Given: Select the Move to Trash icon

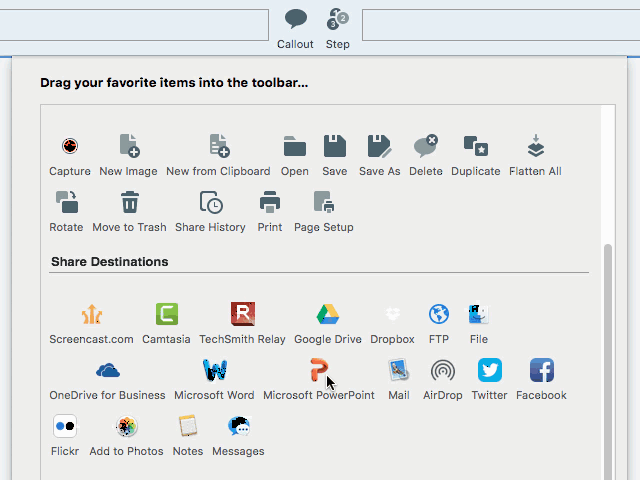Looking at the screenshot, I should click(130, 202).
